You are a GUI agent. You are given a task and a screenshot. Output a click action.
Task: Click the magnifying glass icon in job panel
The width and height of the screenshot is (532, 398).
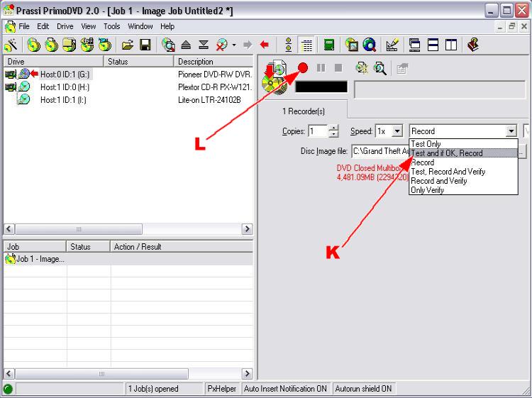coord(380,68)
